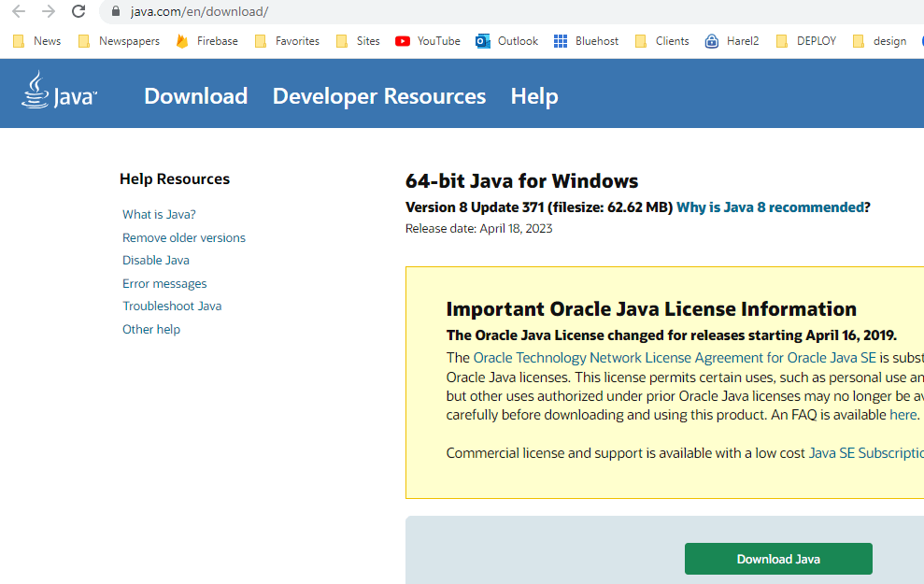
Task: Open Oracle Technology Network License Agreement link
Action: point(674,358)
